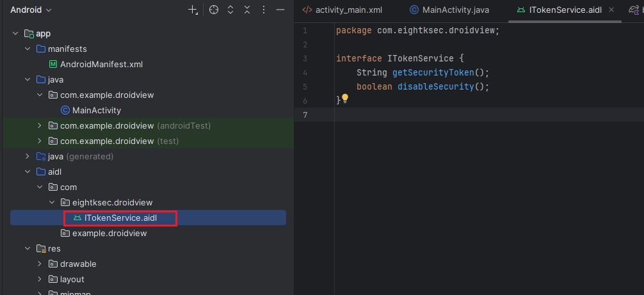Collapse the manifests folder

click(28, 49)
